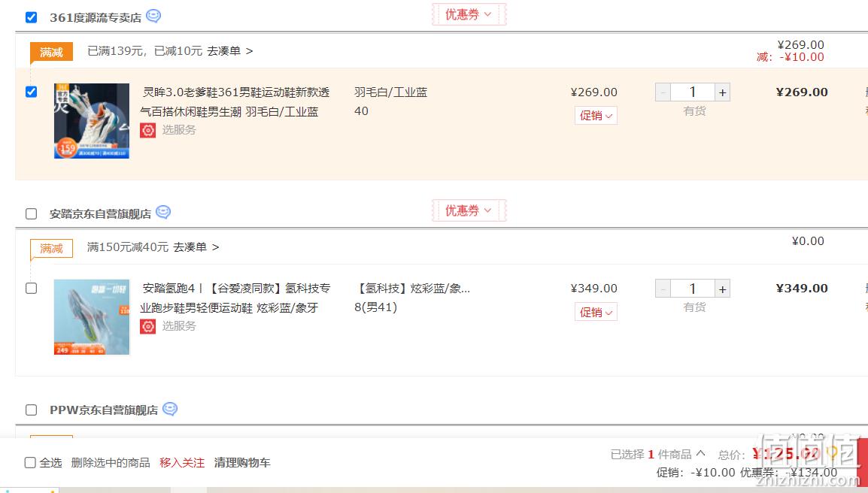This screenshot has width=868, height=493.
Task: Expand selected items list next to 已选择 1 件商品
Action: click(701, 453)
